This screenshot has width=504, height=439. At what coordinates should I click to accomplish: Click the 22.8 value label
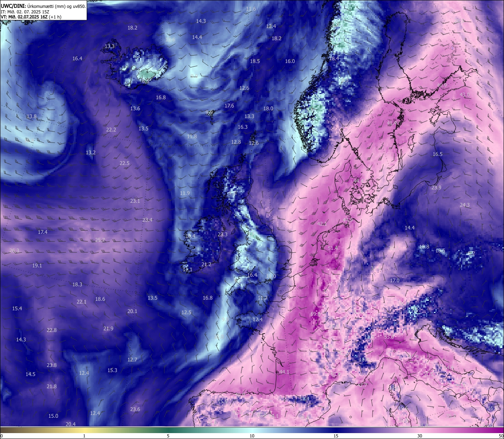pos(52,330)
